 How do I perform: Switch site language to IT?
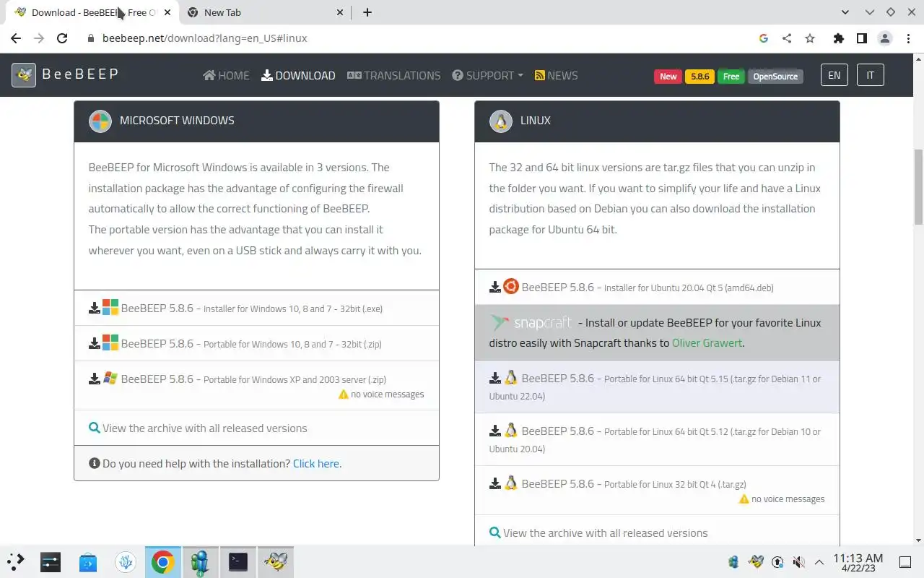pyautogui.click(x=871, y=75)
